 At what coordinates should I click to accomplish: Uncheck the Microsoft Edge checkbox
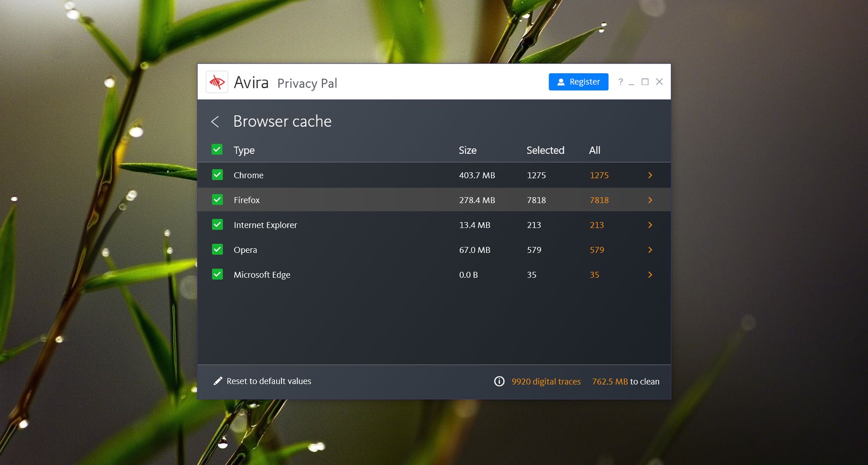(217, 274)
